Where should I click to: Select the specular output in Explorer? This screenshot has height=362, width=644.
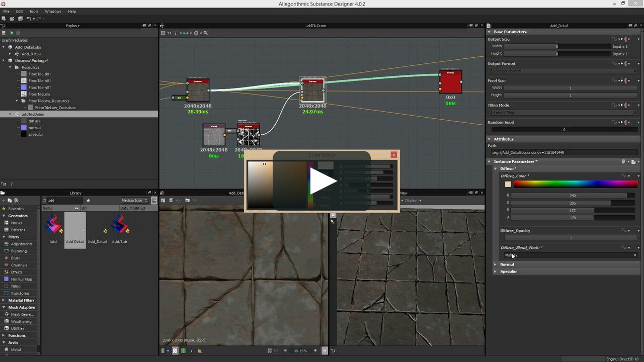coord(35,134)
